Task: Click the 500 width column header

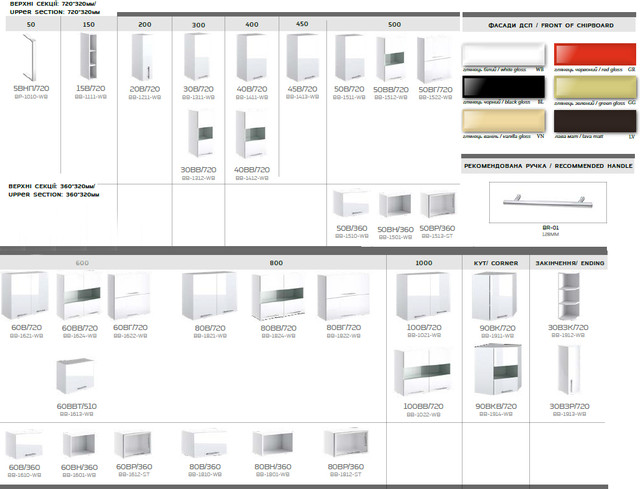Action: pyautogui.click(x=394, y=23)
